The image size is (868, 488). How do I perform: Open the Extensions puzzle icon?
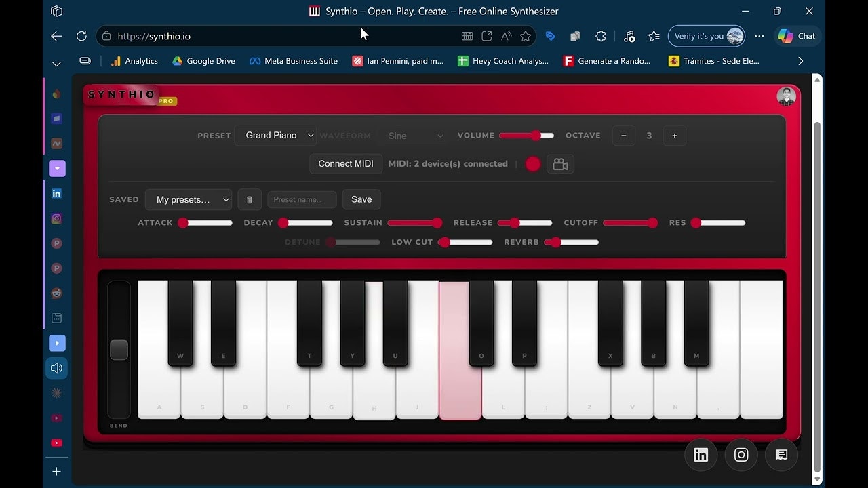coord(601,36)
